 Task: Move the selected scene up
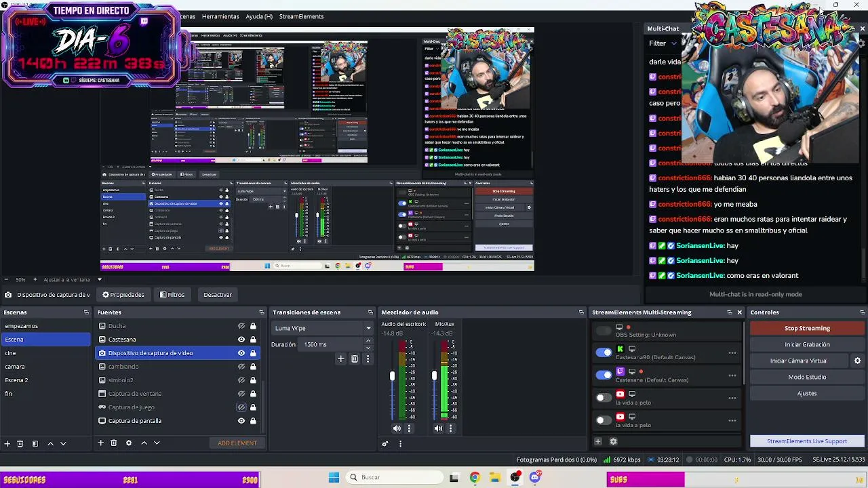point(50,443)
